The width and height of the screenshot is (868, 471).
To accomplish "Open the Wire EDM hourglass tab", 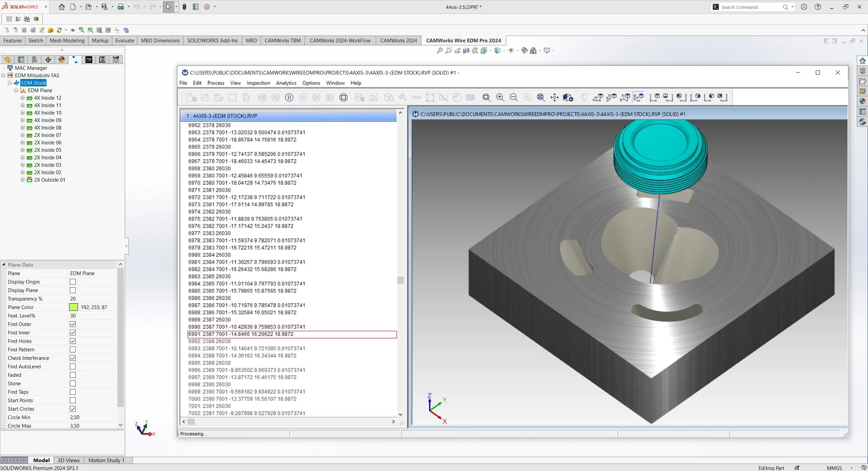I will pos(75,60).
